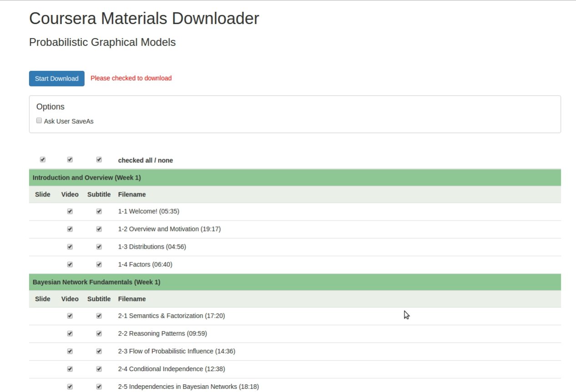The height and width of the screenshot is (392, 576).
Task: Uncheck the video for 1-2 Overview and Motivation
Action: pyautogui.click(x=69, y=229)
